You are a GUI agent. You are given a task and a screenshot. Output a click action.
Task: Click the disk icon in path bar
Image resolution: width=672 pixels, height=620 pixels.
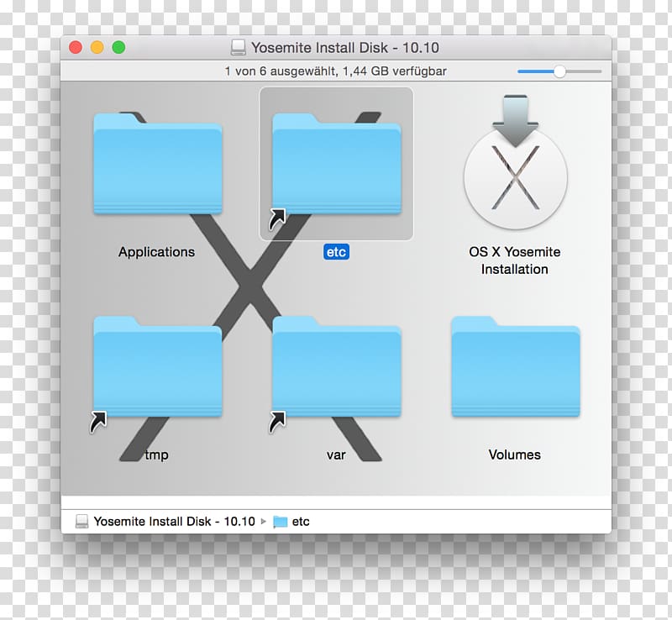pos(81,522)
